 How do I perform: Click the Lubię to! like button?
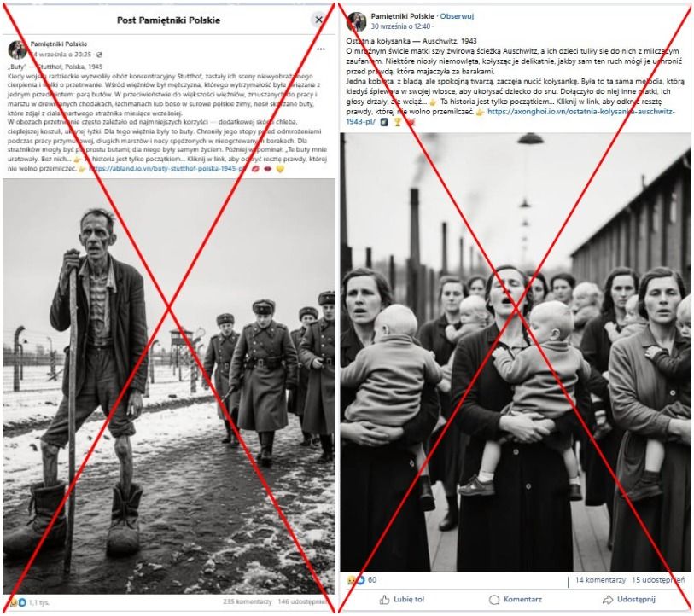pyautogui.click(x=402, y=600)
